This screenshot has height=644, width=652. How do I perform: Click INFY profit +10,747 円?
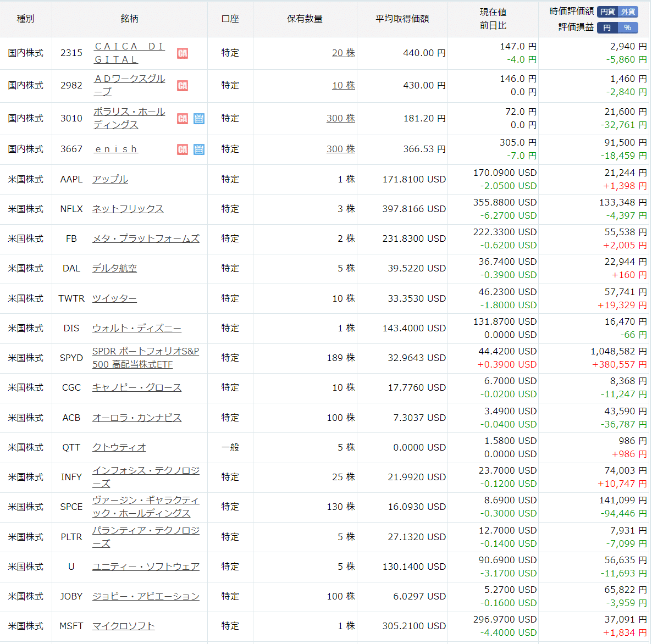[622, 484]
